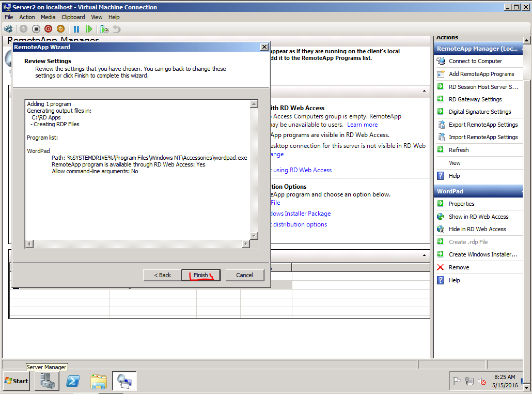This screenshot has width=532, height=394.
Task: Click RD Session Host Server Settings icon
Action: [441, 87]
